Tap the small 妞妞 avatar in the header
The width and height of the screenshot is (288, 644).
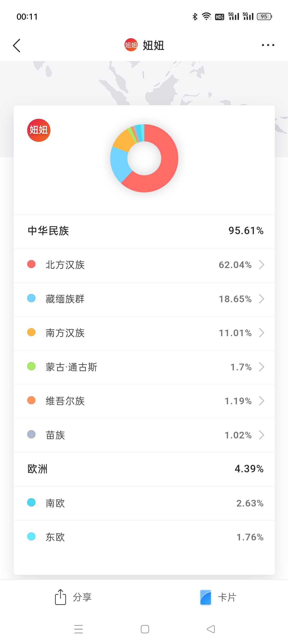131,45
